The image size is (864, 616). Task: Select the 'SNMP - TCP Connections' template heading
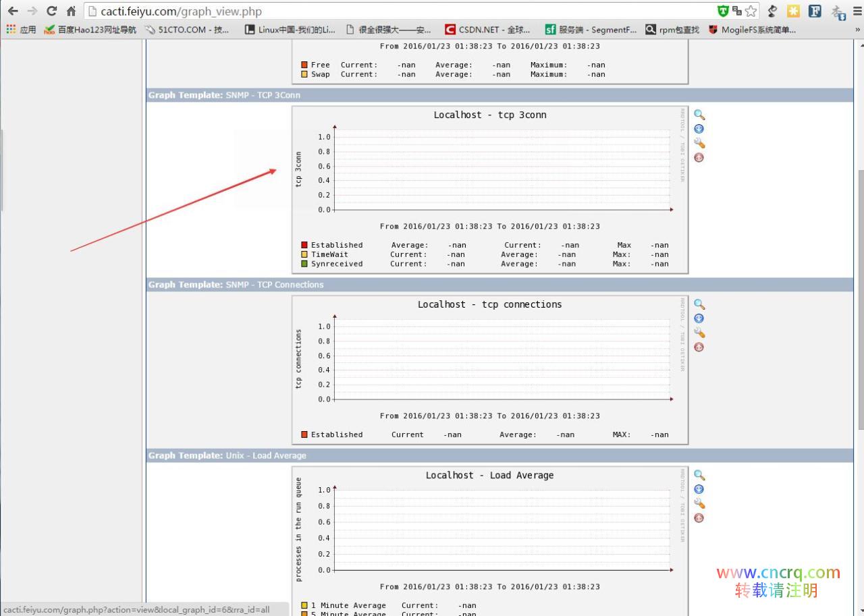(x=275, y=285)
